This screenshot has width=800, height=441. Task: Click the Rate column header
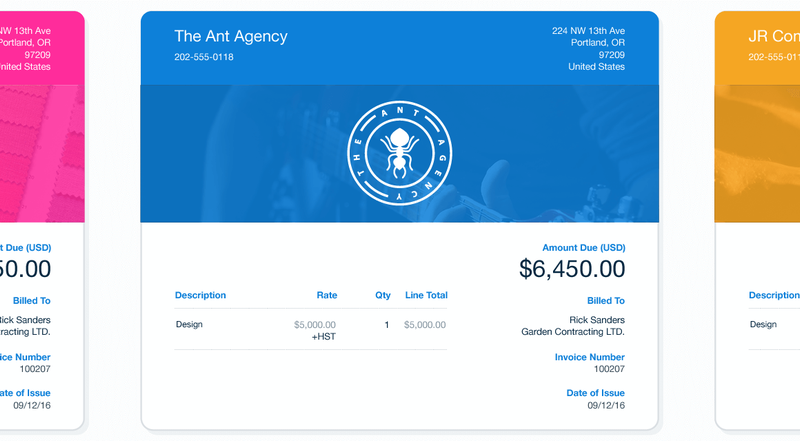point(327,295)
